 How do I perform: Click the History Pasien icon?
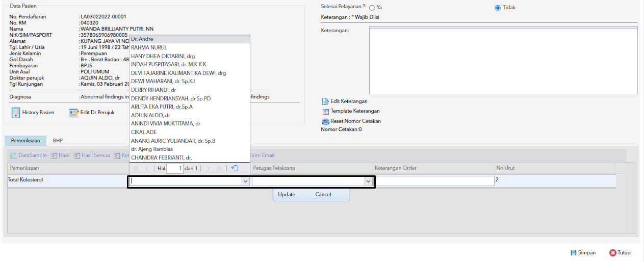[x=15, y=113]
